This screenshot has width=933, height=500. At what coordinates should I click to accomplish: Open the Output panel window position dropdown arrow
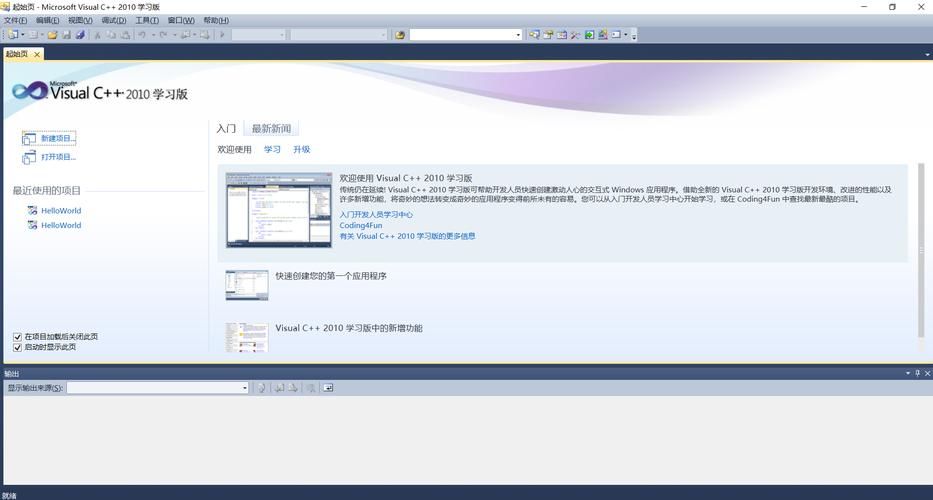pyautogui.click(x=907, y=374)
